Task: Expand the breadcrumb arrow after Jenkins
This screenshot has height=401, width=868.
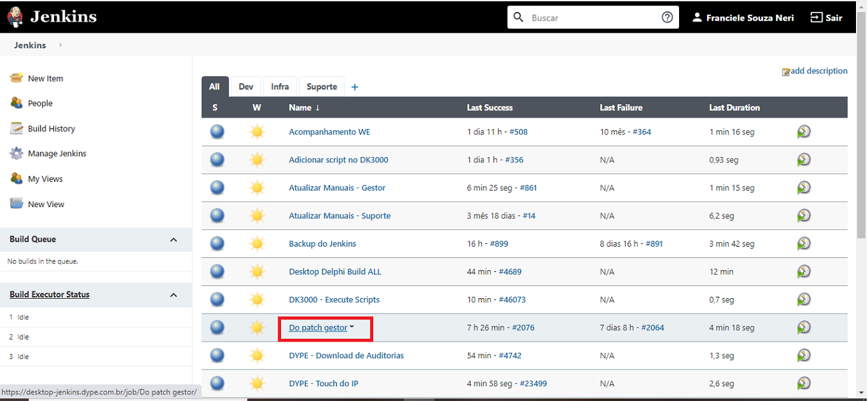Action: point(60,45)
